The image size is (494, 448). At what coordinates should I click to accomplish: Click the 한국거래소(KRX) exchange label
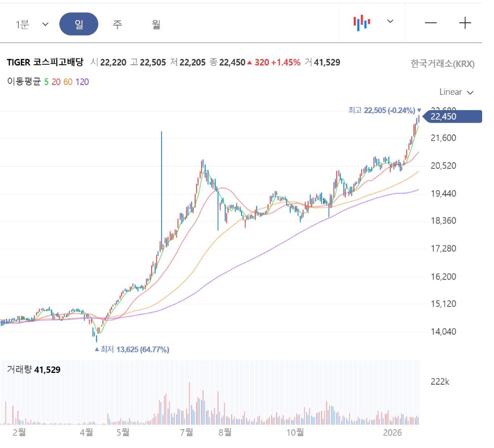click(x=442, y=64)
